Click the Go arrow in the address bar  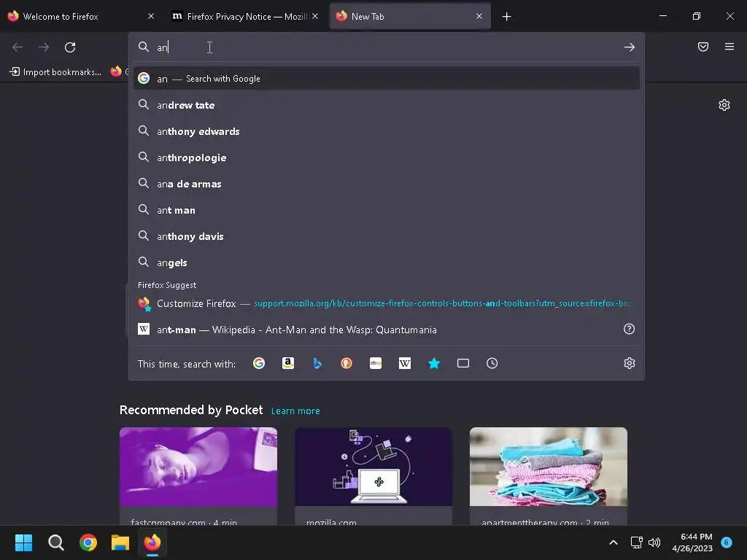[630, 47]
